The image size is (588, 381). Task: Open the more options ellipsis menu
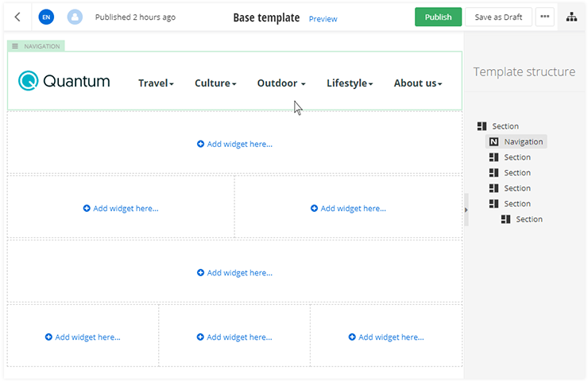point(544,17)
